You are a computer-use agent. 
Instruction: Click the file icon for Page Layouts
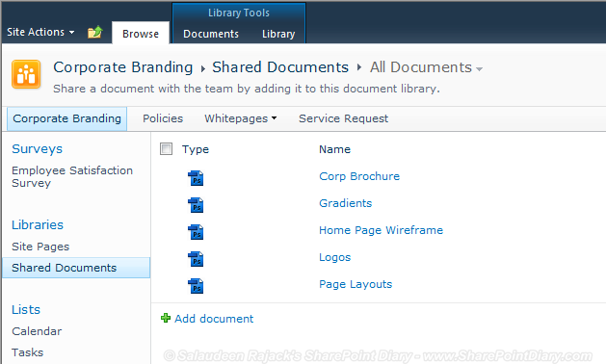coord(196,286)
